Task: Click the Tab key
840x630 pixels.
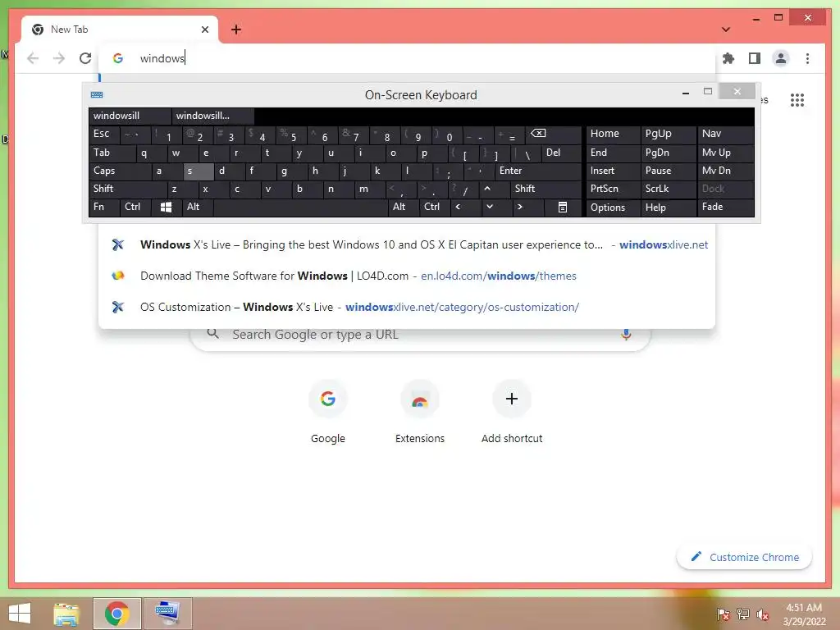Action: [x=112, y=153]
